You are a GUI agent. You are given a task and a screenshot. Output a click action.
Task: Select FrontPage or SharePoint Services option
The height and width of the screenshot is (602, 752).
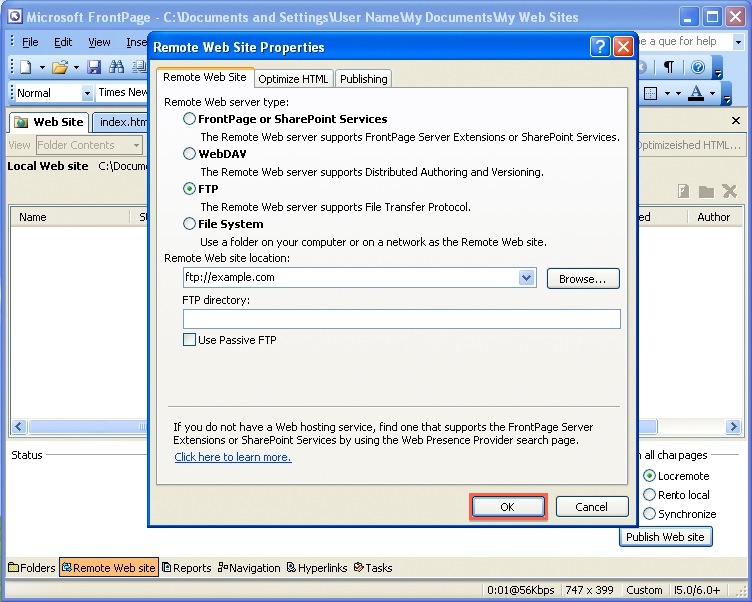190,119
